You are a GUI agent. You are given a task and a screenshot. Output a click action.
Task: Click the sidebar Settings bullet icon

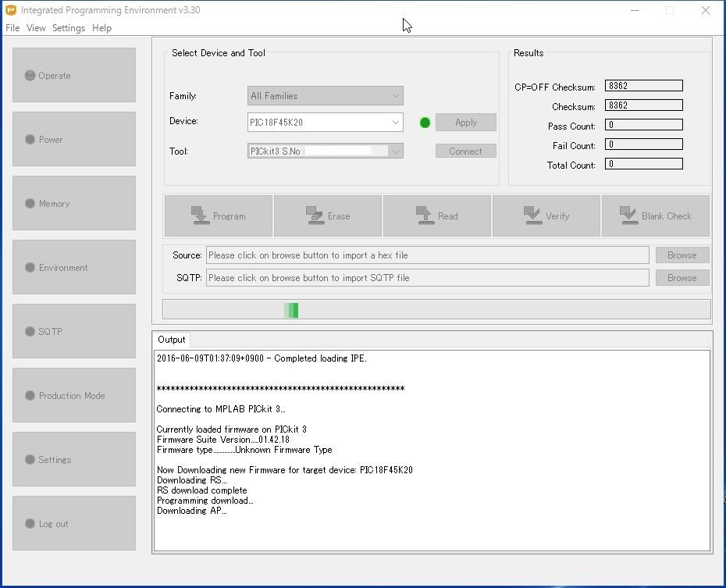(x=30, y=460)
